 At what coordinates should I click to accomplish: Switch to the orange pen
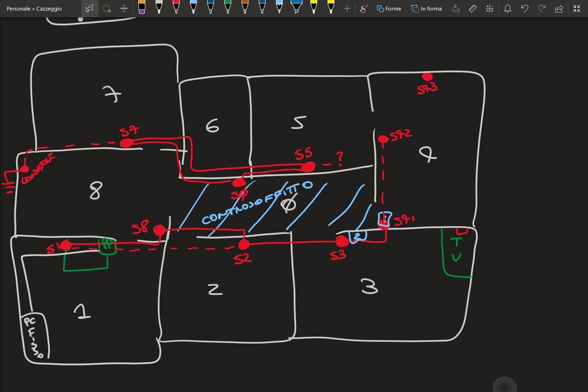[x=245, y=7]
